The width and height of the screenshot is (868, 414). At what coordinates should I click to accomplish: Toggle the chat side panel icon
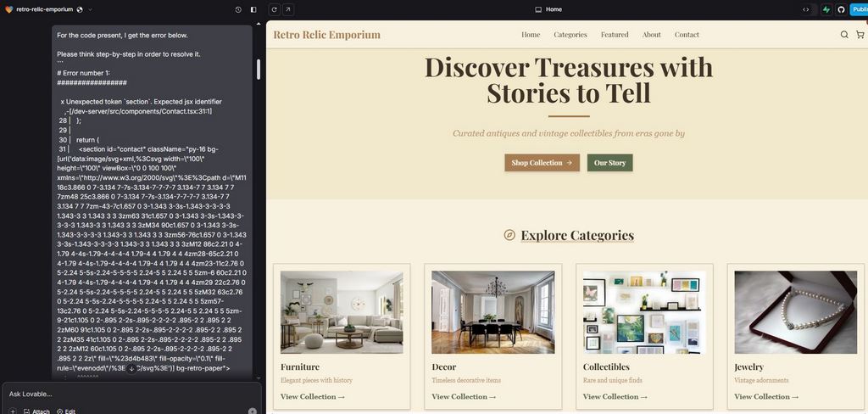click(x=253, y=9)
